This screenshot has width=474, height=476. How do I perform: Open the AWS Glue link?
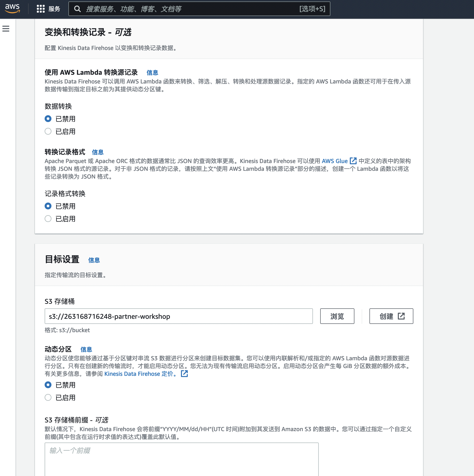click(334, 161)
